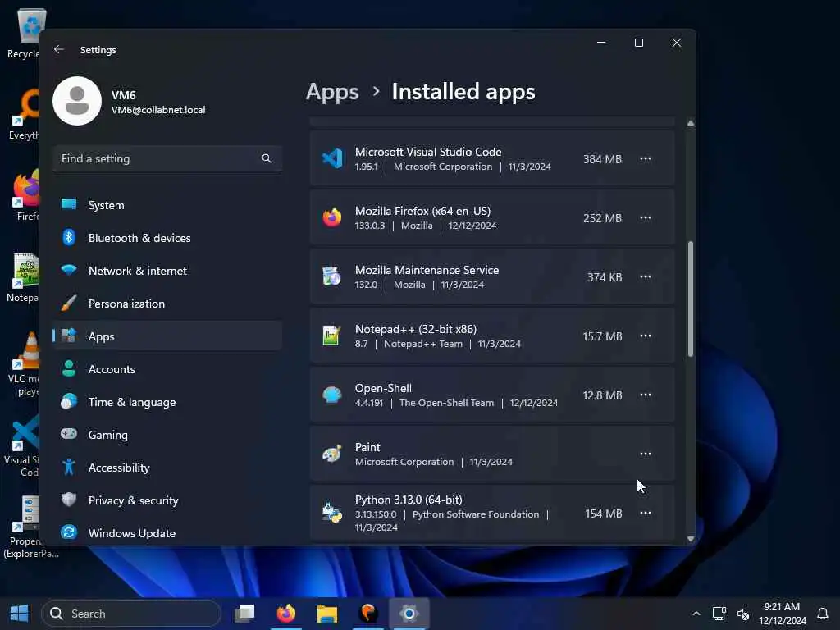
Task: Click the 384 MB size text
Action: (x=602, y=159)
